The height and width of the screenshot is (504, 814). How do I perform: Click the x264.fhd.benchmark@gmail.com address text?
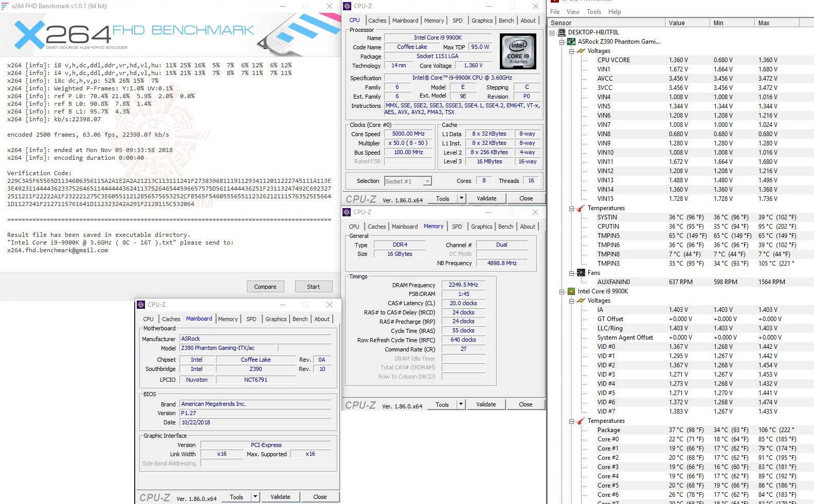click(x=58, y=250)
